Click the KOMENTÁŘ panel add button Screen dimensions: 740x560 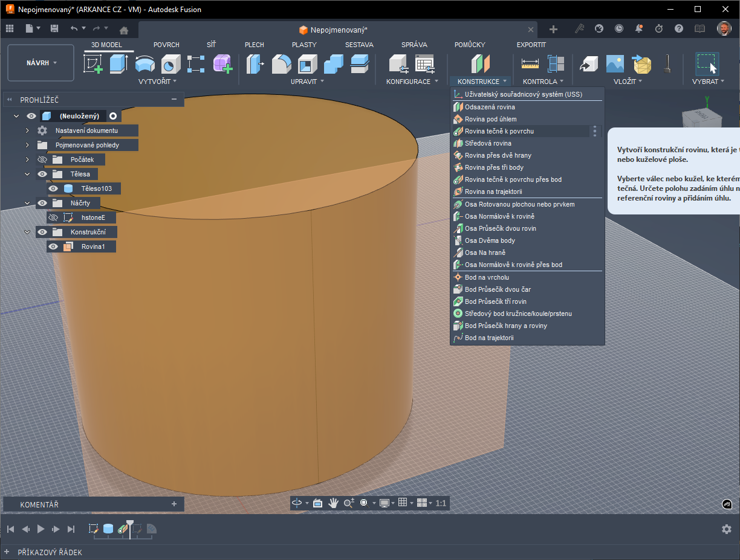pyautogui.click(x=174, y=504)
